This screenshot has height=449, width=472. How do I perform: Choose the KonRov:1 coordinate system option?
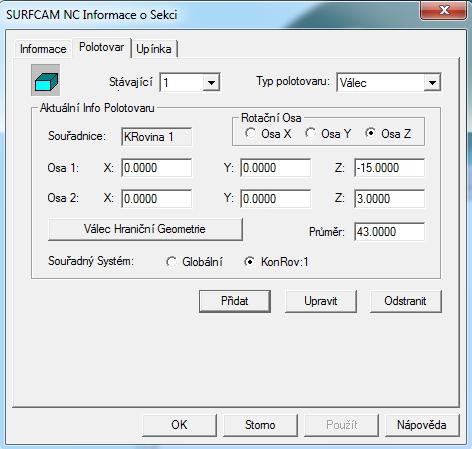(276, 262)
